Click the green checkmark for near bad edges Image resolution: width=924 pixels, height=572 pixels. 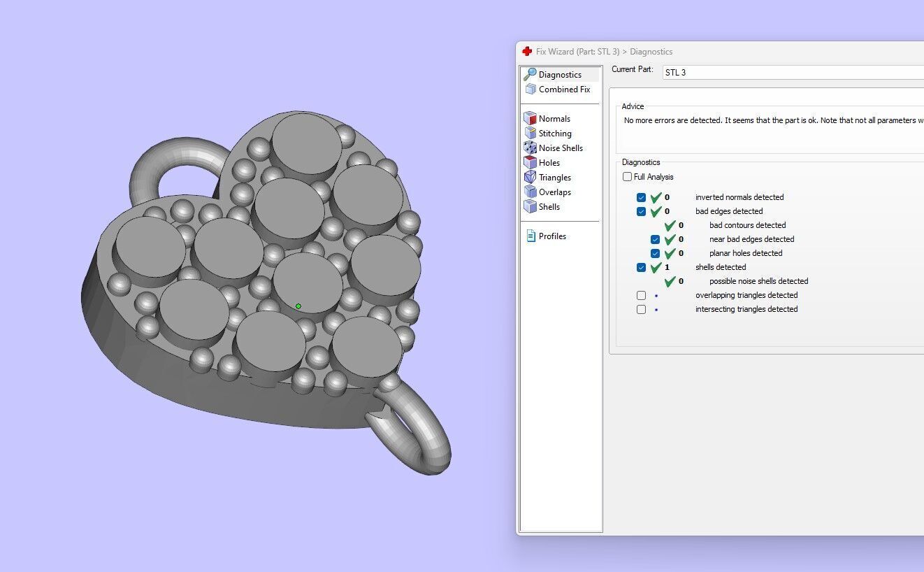pos(670,239)
